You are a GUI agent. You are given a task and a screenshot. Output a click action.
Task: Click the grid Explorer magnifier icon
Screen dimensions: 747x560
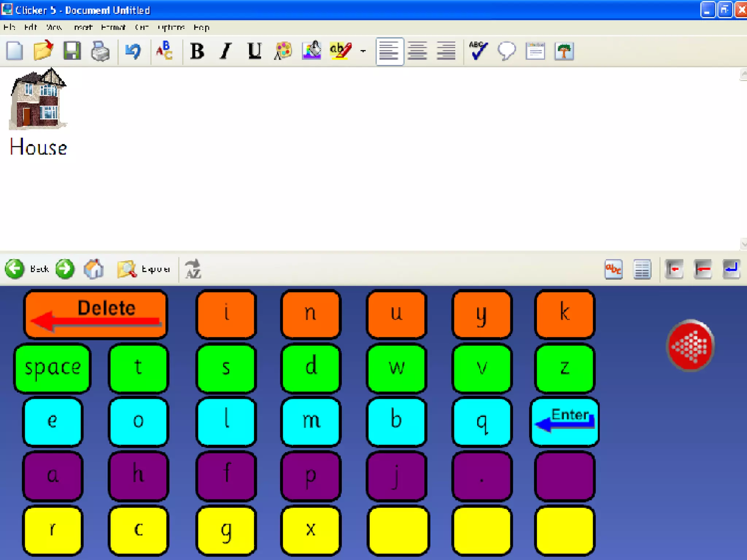[127, 269]
